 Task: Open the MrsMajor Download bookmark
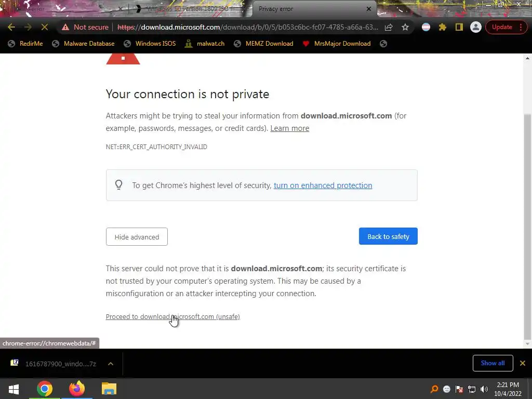pos(337,44)
